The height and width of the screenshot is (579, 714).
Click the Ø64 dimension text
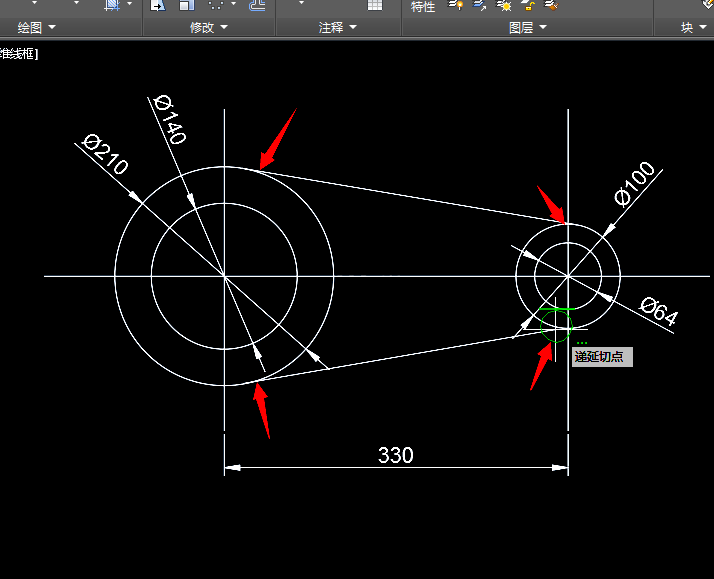click(659, 311)
